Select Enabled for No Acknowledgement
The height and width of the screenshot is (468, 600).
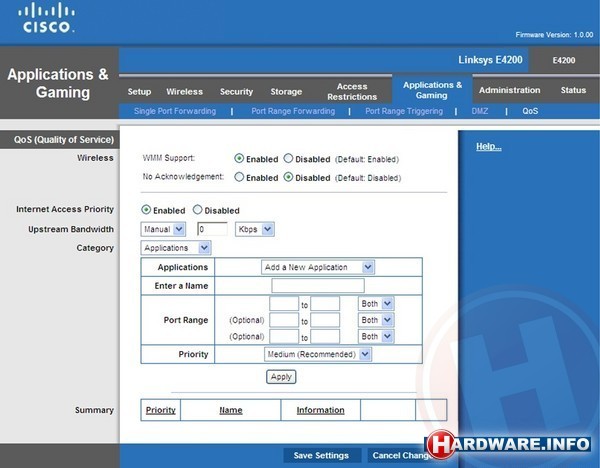(x=239, y=177)
